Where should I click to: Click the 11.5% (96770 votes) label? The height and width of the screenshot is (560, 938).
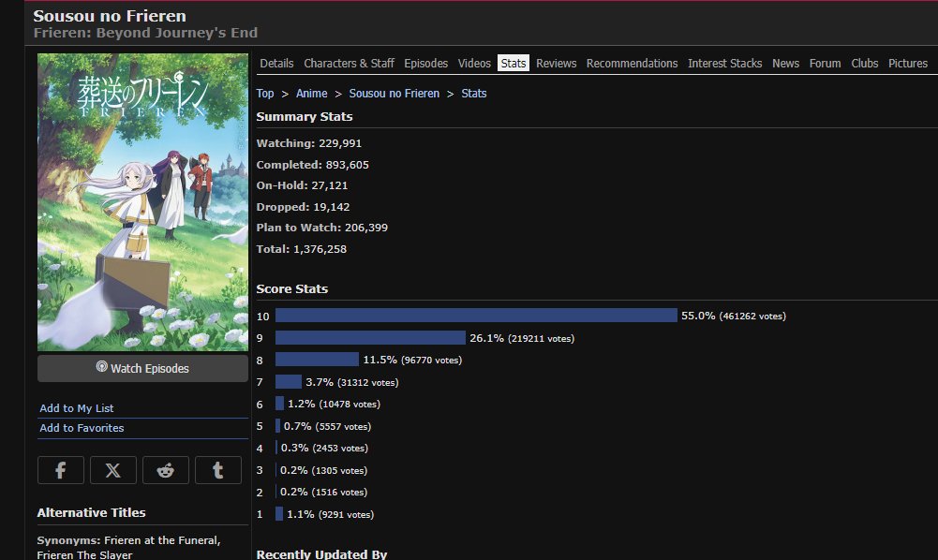[x=412, y=360]
